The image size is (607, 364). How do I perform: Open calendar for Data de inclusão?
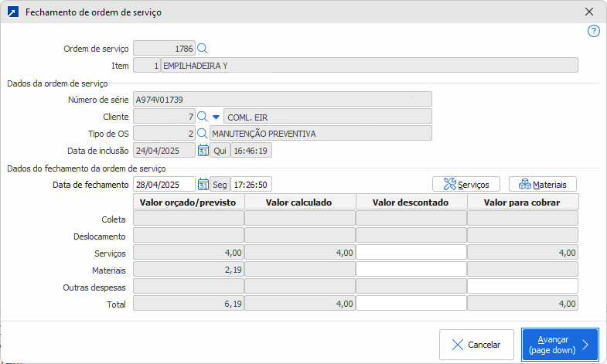203,151
